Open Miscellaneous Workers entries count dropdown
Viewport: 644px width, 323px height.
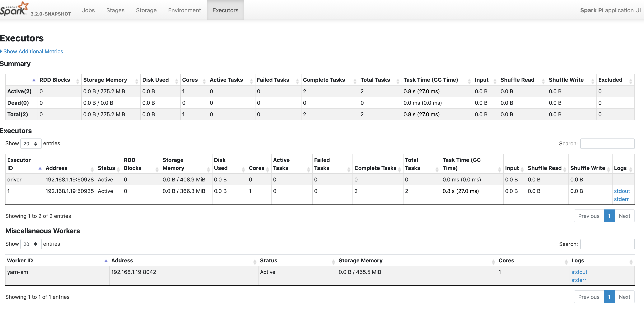(31, 244)
